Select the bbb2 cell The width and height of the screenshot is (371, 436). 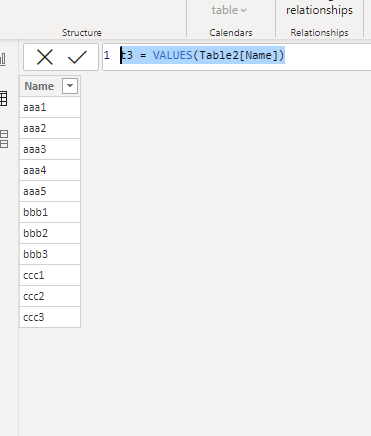click(50, 233)
